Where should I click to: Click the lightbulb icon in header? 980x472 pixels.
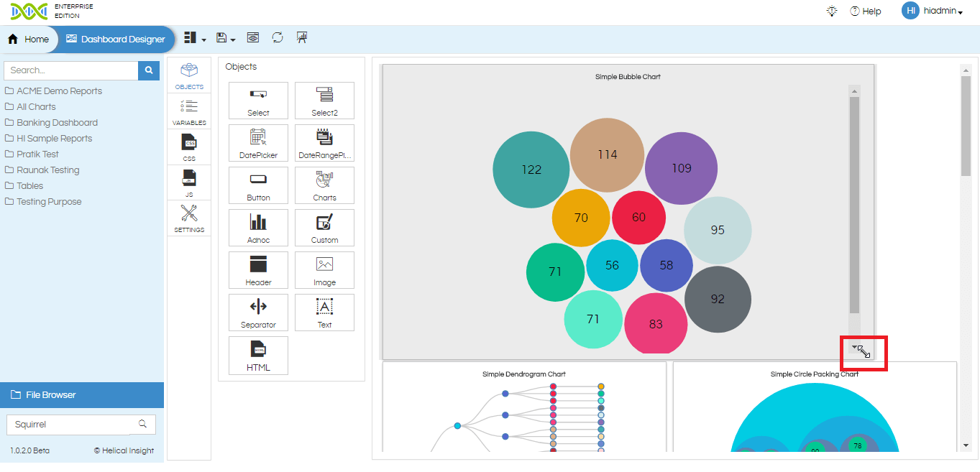[833, 11]
